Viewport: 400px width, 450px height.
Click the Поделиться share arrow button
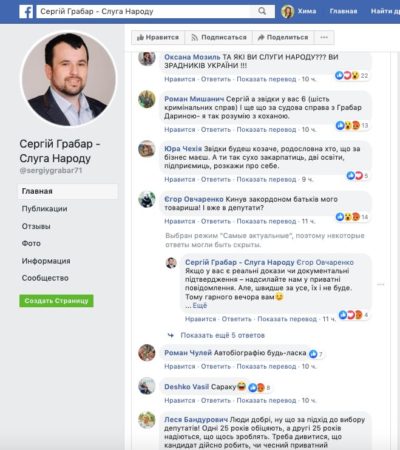pos(283,37)
